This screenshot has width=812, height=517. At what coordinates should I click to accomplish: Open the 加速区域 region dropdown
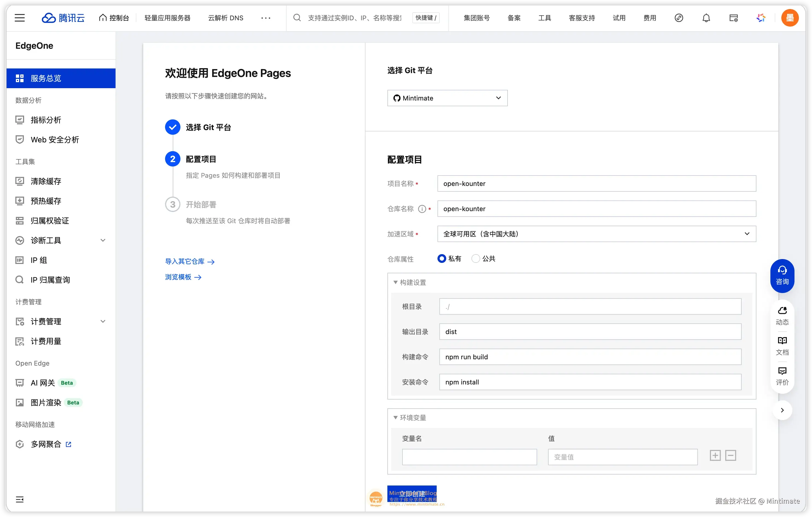[x=596, y=234]
